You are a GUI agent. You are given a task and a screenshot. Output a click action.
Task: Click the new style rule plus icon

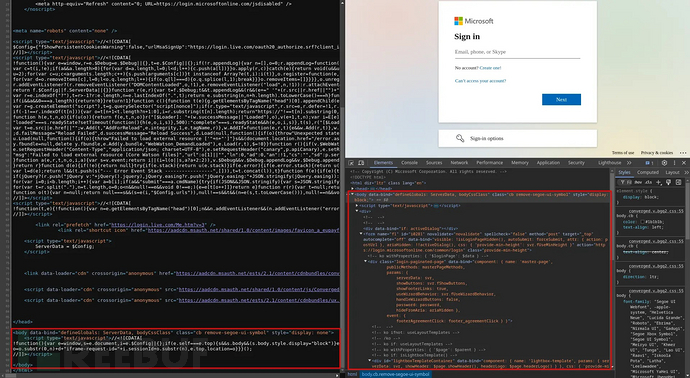point(659,182)
